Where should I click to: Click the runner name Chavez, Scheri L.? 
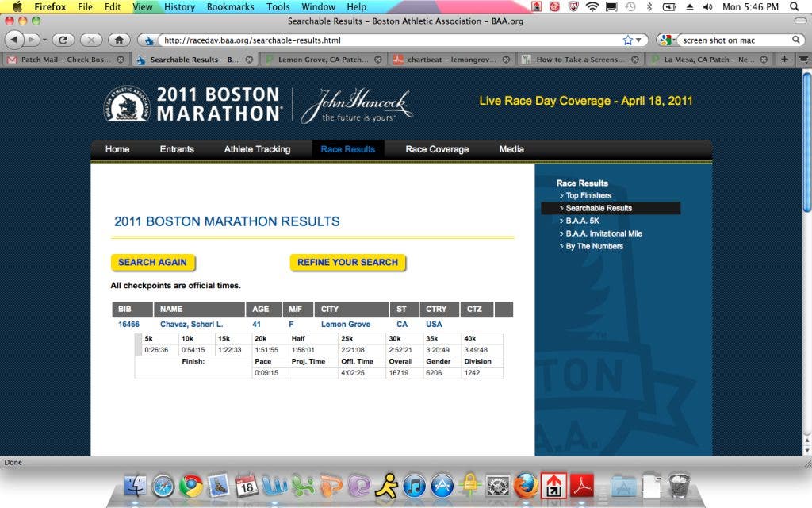[192, 325]
